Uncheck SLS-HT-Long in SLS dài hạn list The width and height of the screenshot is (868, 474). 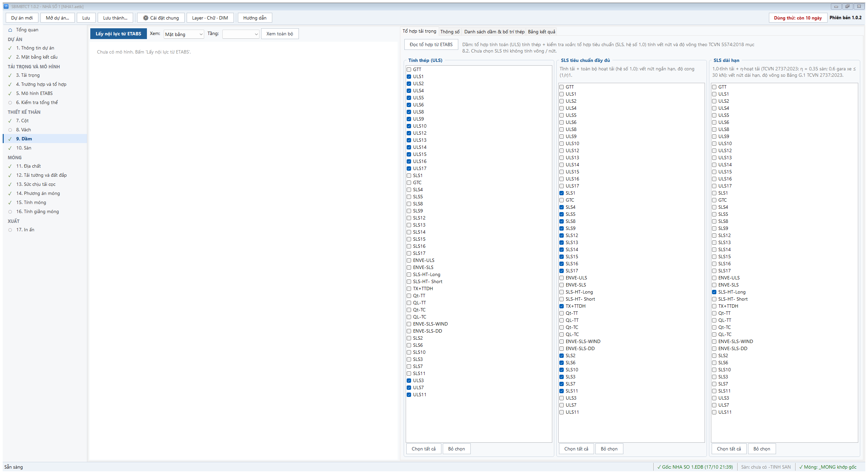pyautogui.click(x=714, y=292)
